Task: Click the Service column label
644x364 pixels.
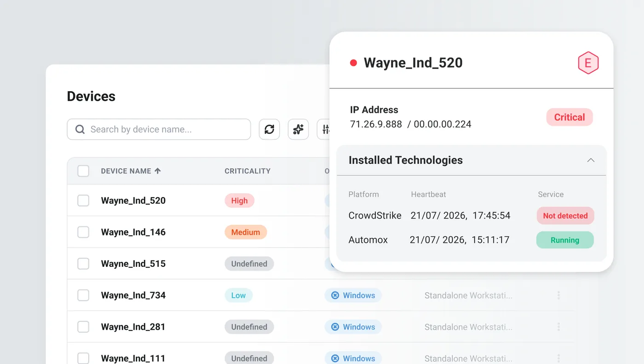Action: [x=551, y=194]
